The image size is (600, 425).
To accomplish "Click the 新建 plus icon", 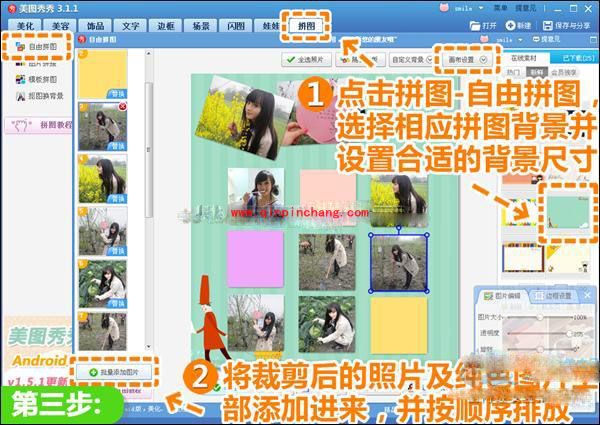I will (x=510, y=26).
